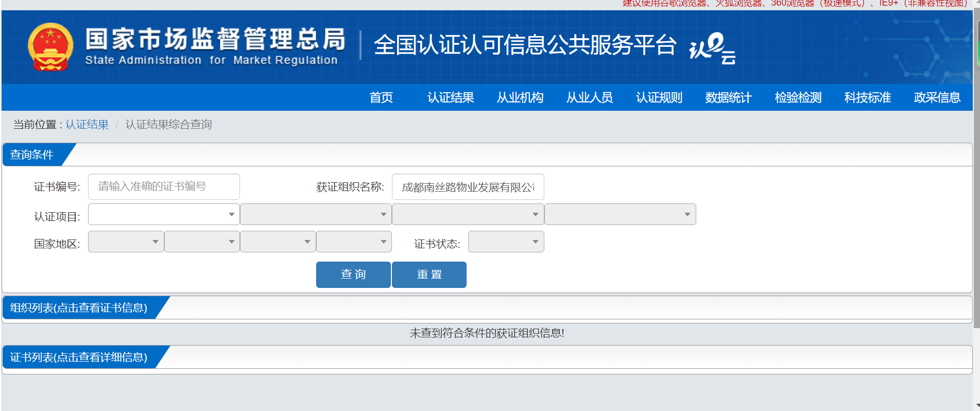The image size is (980, 411).
Task: Click the 未查到符合条件的获证组织信息 message
Action: [487, 333]
